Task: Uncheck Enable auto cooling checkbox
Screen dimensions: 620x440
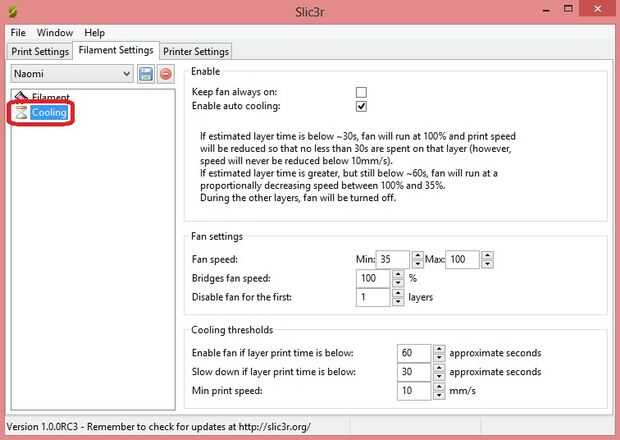Action: pos(361,106)
